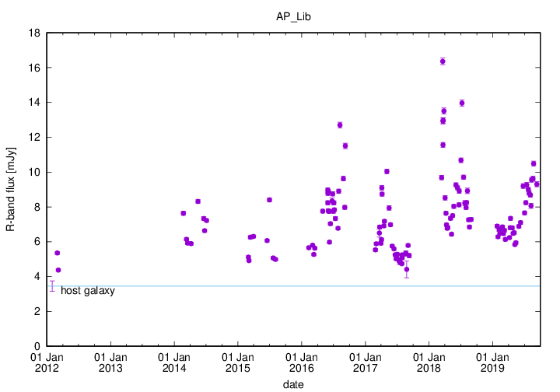The image size is (560, 392).
Task: Select the '01 Jan 2019' x-axis tick label
Action: (492, 362)
